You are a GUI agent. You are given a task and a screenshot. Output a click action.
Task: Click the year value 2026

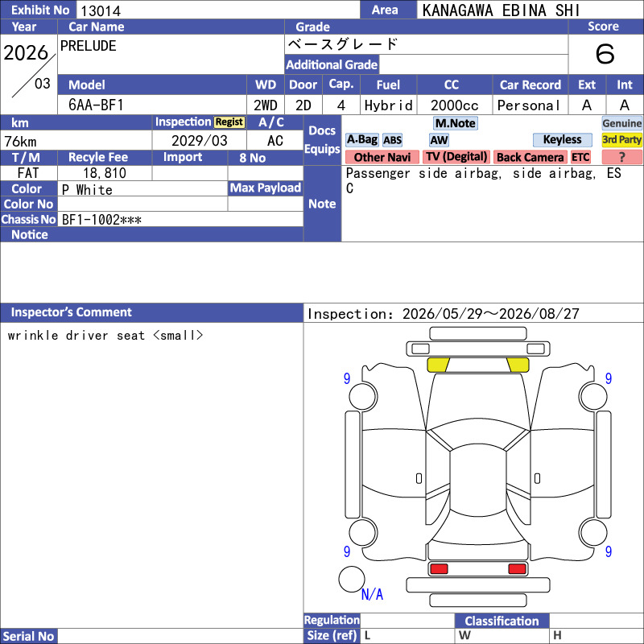point(26,52)
